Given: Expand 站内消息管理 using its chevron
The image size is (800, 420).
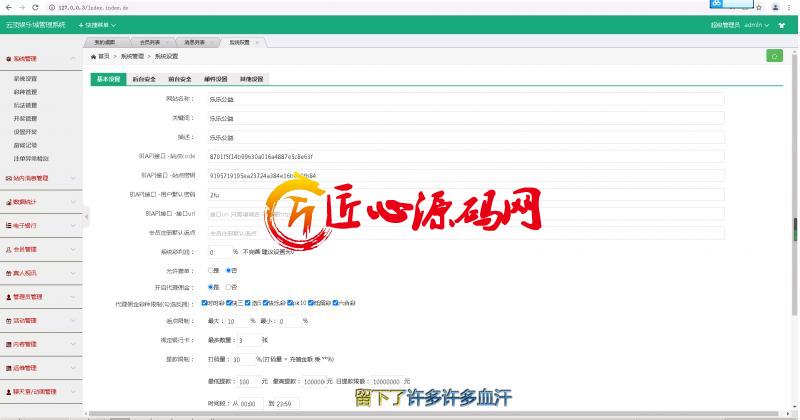Looking at the screenshot, I should (x=73, y=179).
